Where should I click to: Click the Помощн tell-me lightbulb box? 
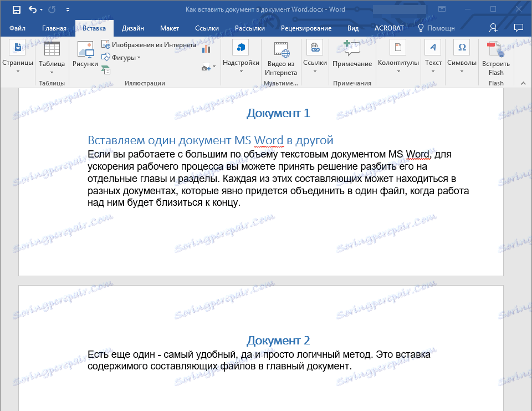click(x=436, y=28)
